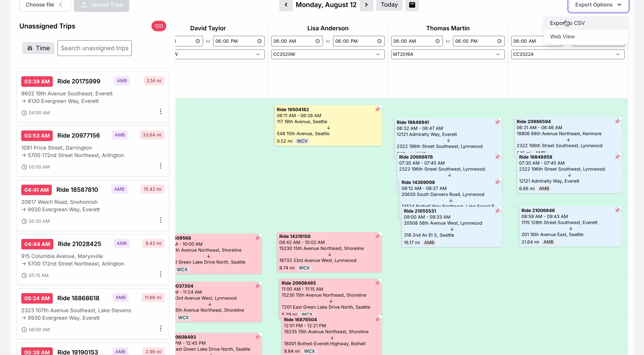Image resolution: width=644 pixels, height=355 pixels.
Task: Focus the Search unassigned trips field
Action: 95,48
